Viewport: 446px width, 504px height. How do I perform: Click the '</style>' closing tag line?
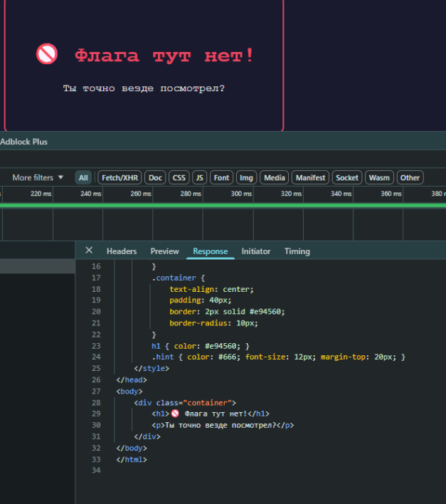tap(152, 368)
